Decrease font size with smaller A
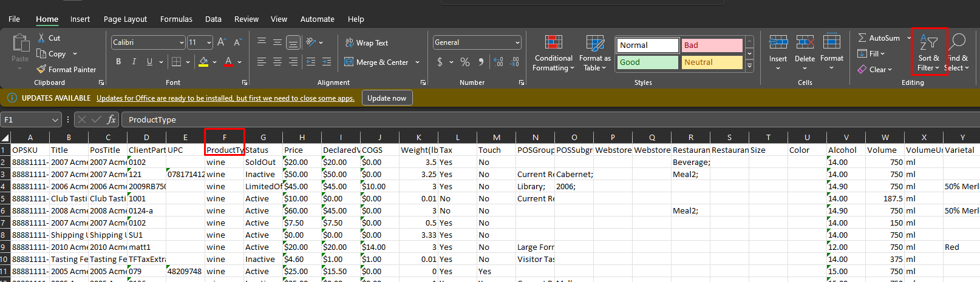 point(237,42)
